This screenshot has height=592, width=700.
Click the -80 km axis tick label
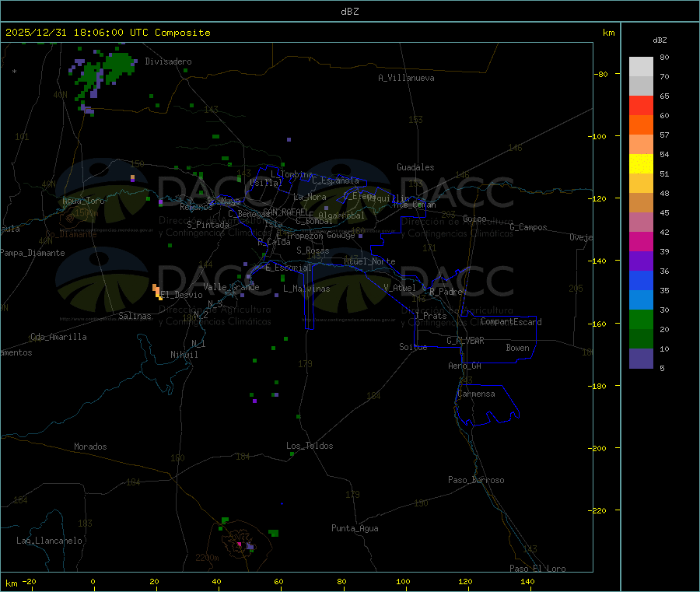(601, 74)
